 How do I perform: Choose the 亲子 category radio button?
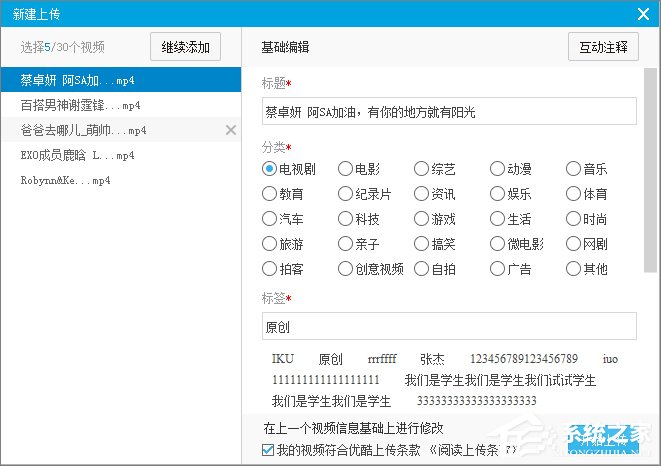(345, 244)
